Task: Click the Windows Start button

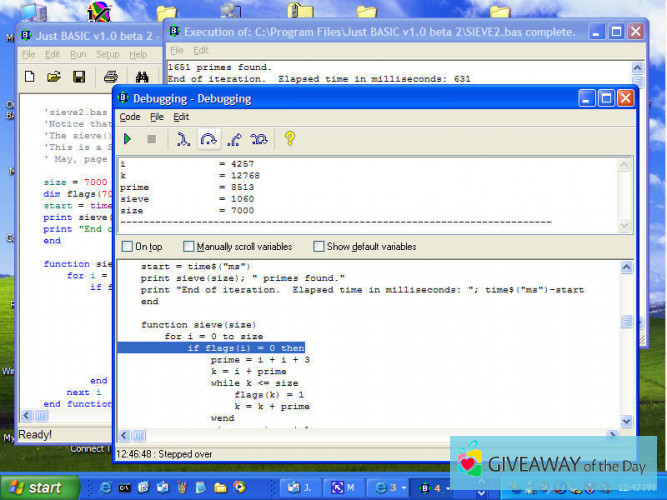Action: click(x=38, y=488)
